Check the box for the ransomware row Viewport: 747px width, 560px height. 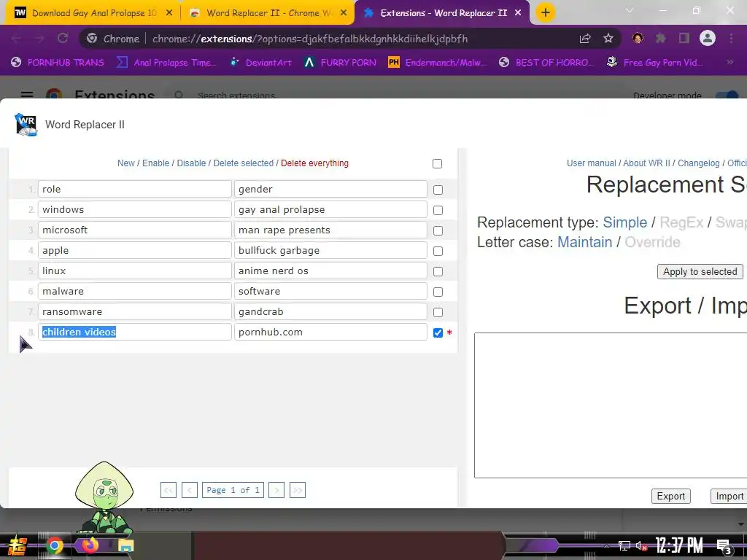(x=438, y=312)
